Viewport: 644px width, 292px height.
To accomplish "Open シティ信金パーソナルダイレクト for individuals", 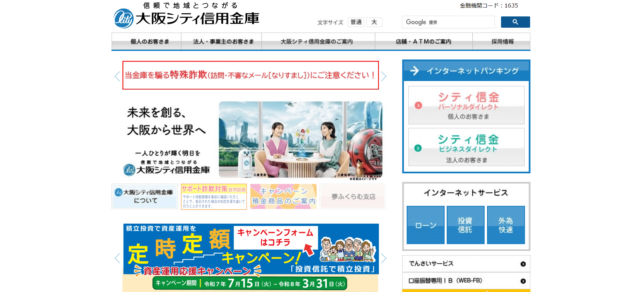I will point(466,105).
